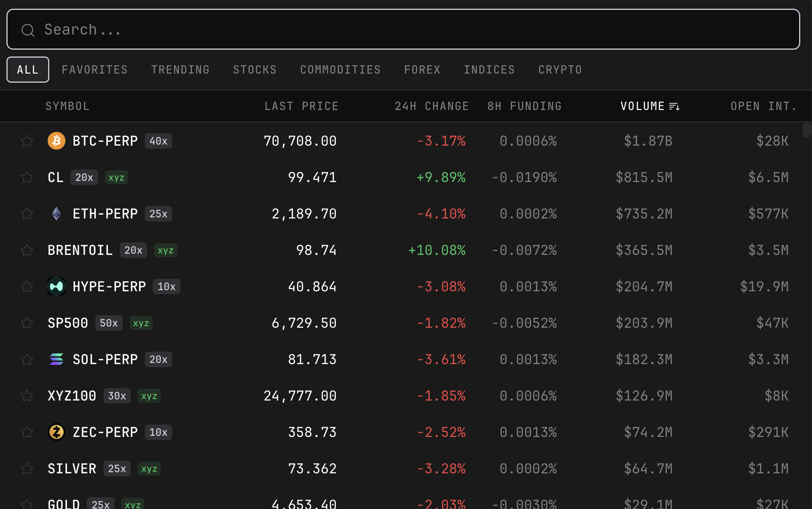Click the xyz badge on BRENTOIL
This screenshot has width=812, height=509.
pos(165,250)
